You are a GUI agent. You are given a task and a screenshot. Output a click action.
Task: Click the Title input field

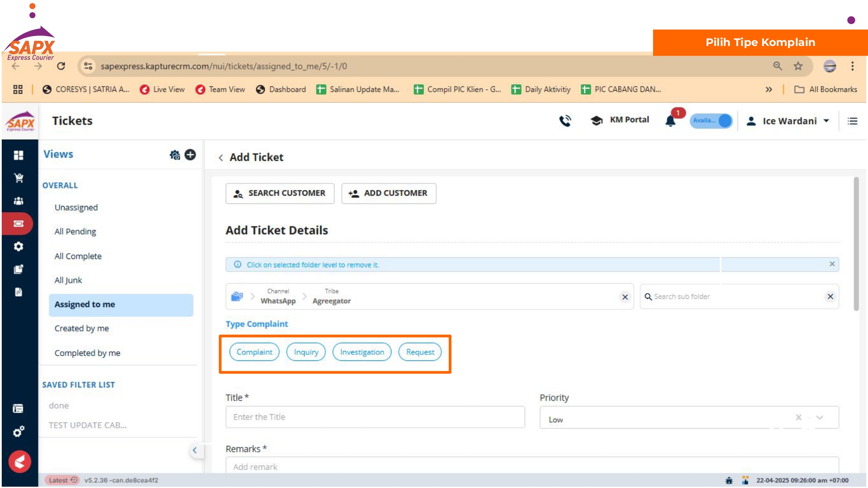(375, 417)
